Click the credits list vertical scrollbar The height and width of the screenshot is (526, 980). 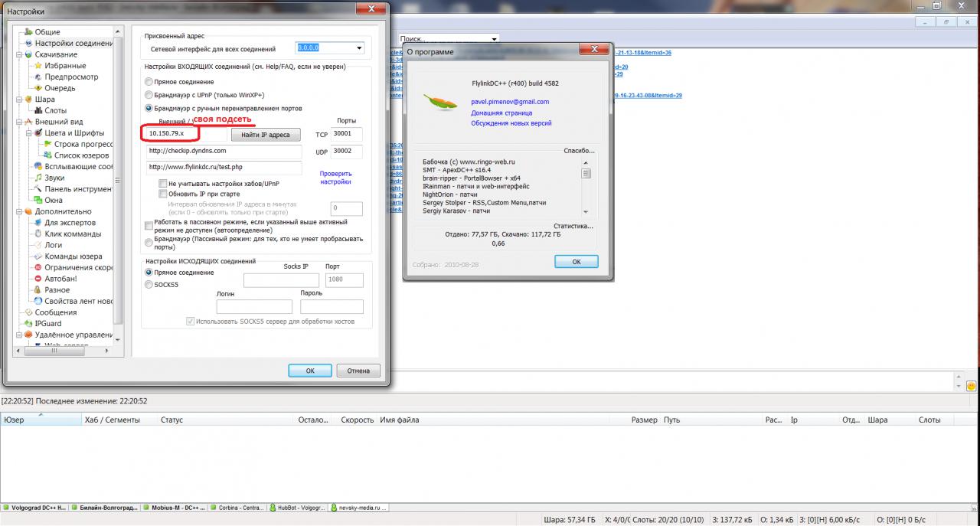[x=586, y=186]
